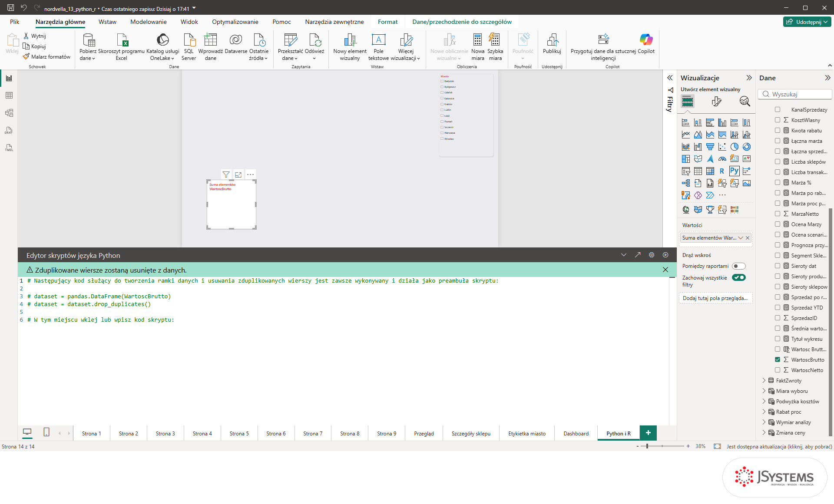834x504 pixels.
Task: Select the R script visual icon
Action: (x=722, y=171)
